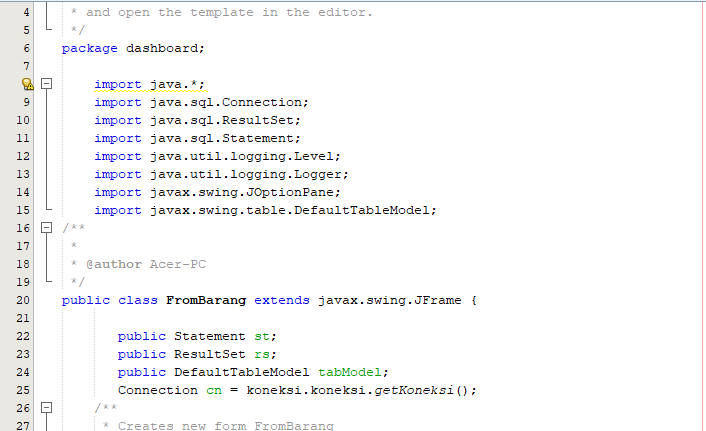The width and height of the screenshot is (706, 431).
Task: Click 'java.util.logging.Level;' import text
Action: tap(245, 156)
